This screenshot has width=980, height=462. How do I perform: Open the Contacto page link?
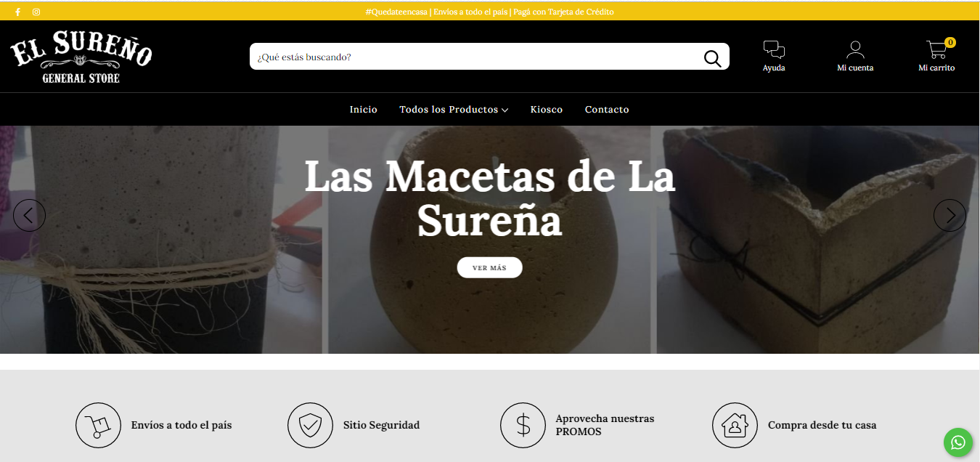tap(607, 110)
